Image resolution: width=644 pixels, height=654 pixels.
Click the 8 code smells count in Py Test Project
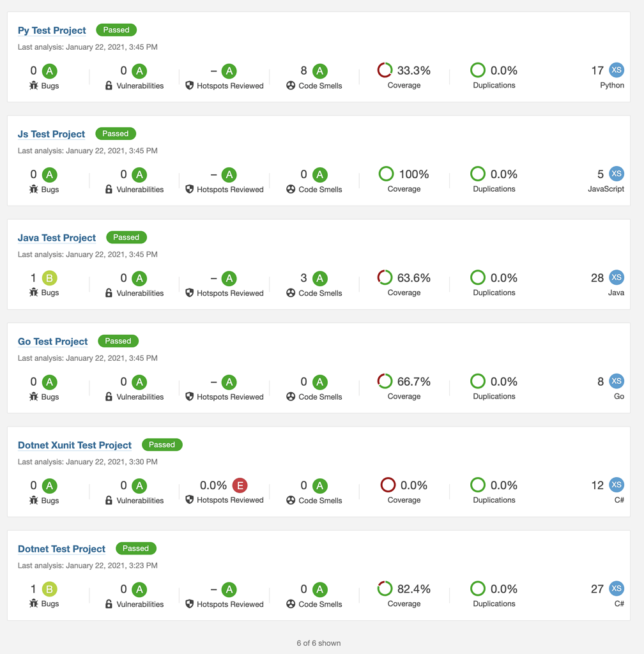click(303, 70)
